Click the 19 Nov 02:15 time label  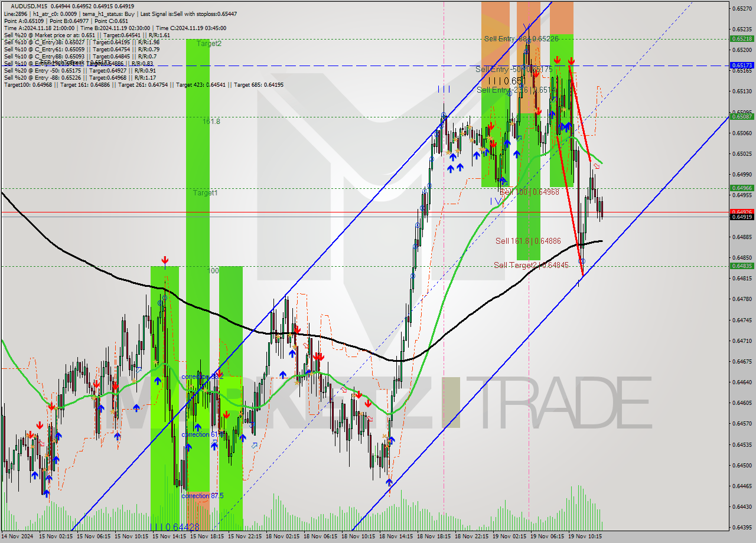pos(510,537)
